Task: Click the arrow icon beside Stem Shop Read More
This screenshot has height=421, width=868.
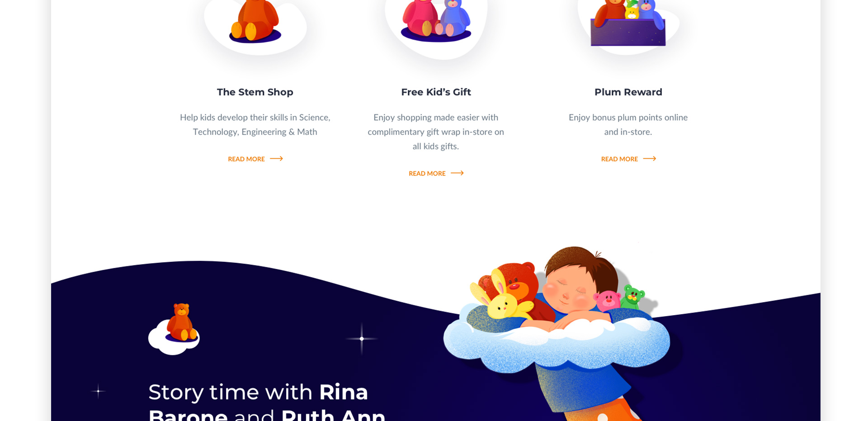Action: [276, 159]
